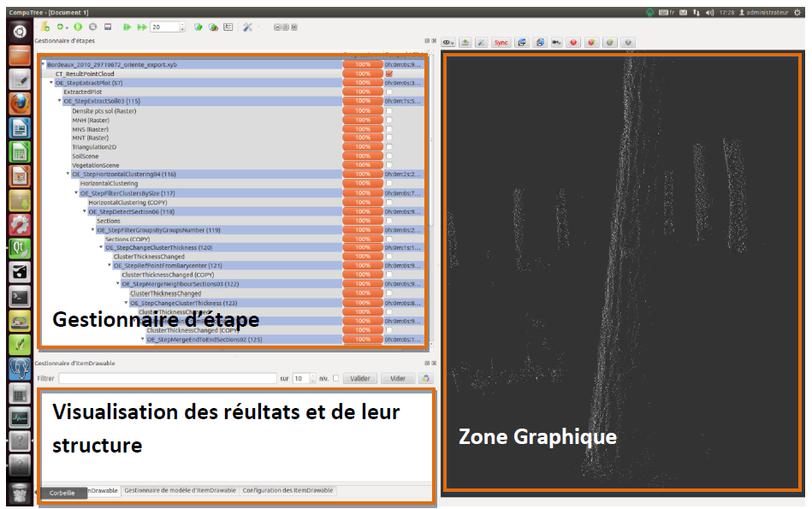Click the camera icon in view toolbar

557,42
